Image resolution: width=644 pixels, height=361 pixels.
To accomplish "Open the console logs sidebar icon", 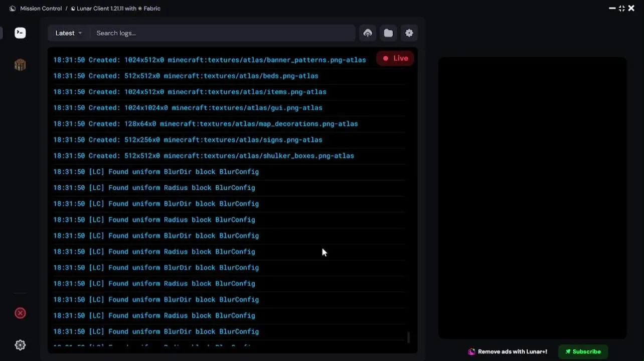I will 20,33.
